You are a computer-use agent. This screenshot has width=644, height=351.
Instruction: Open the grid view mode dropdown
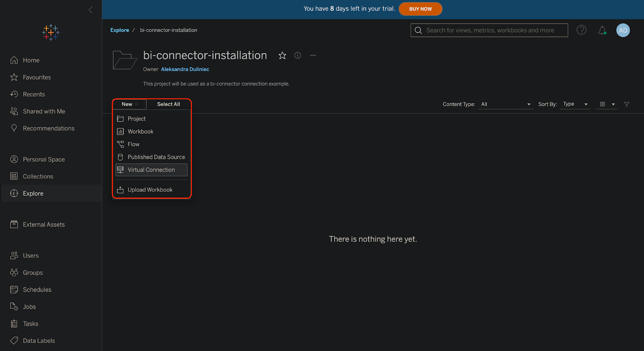click(x=607, y=104)
